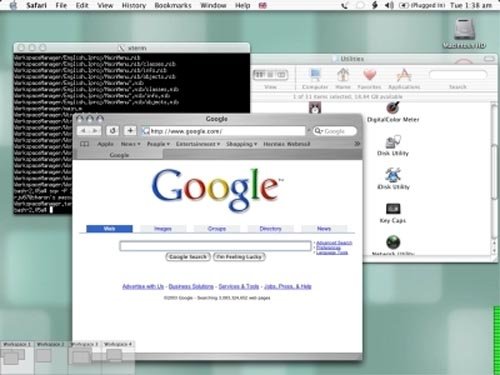Open the View menu
The height and width of the screenshot is (375, 500).
coord(105,5)
